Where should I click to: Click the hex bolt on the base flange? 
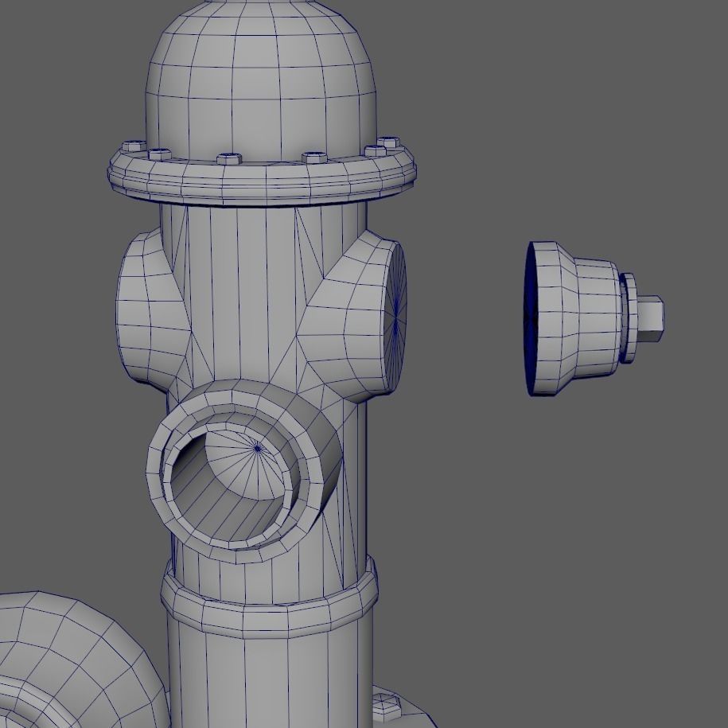click(387, 707)
